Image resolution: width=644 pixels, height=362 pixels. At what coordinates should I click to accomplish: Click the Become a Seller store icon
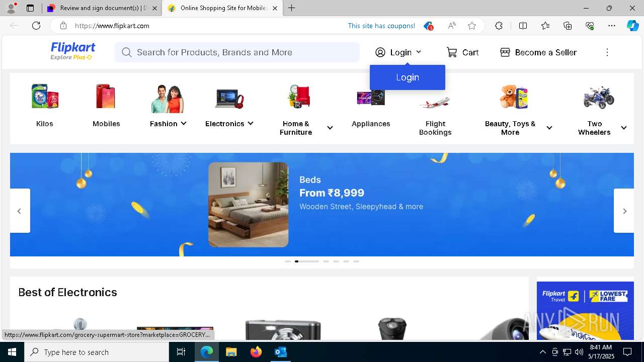click(505, 52)
